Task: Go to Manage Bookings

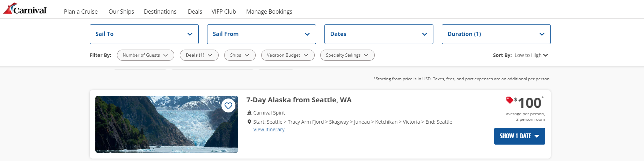Action: click(269, 12)
